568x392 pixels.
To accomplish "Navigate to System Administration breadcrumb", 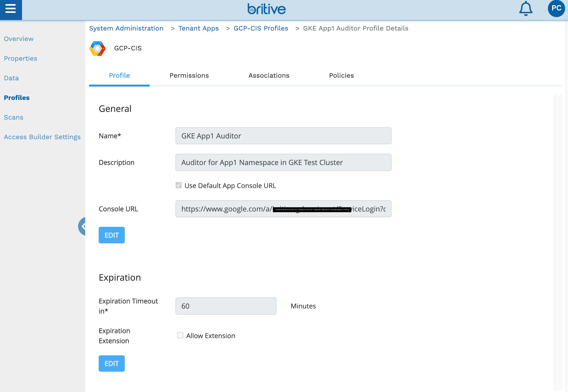I will (x=126, y=28).
